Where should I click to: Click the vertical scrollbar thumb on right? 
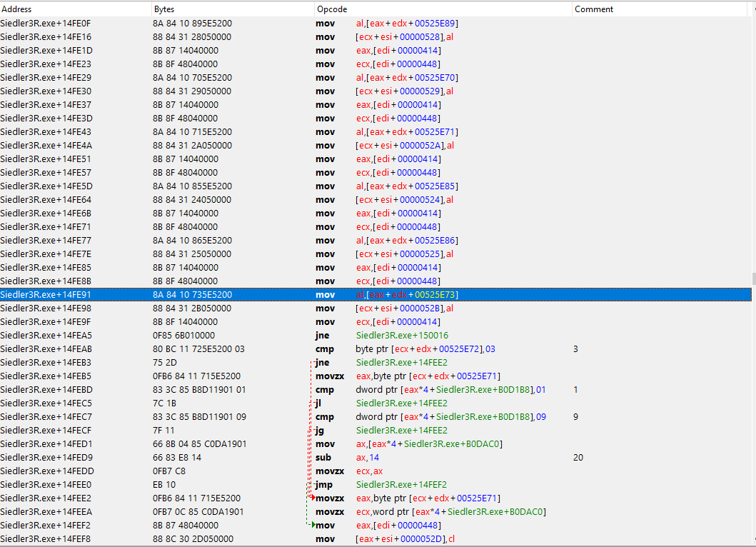[754, 278]
